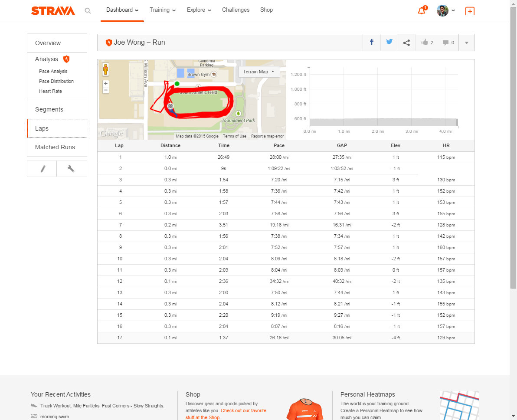
Task: Open the Heart Rate analysis link
Action: pos(50,91)
